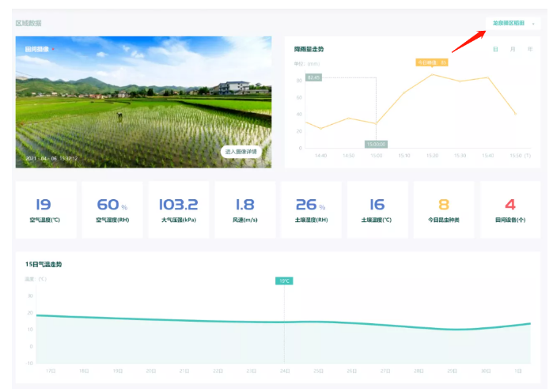Click the 今日峰值 peak label on chart
Image resolution: width=553 pixels, height=392 pixels.
pos(433,62)
